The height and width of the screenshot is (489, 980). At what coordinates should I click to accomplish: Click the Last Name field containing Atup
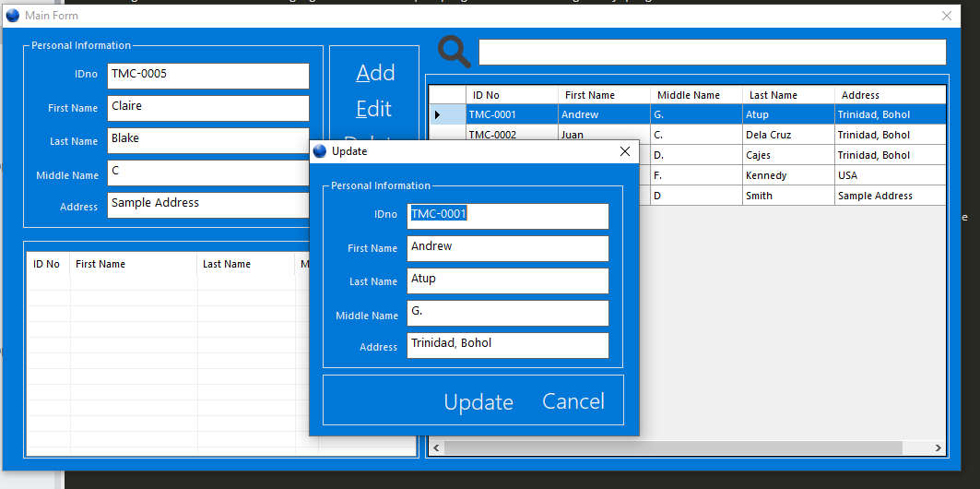[x=507, y=280]
